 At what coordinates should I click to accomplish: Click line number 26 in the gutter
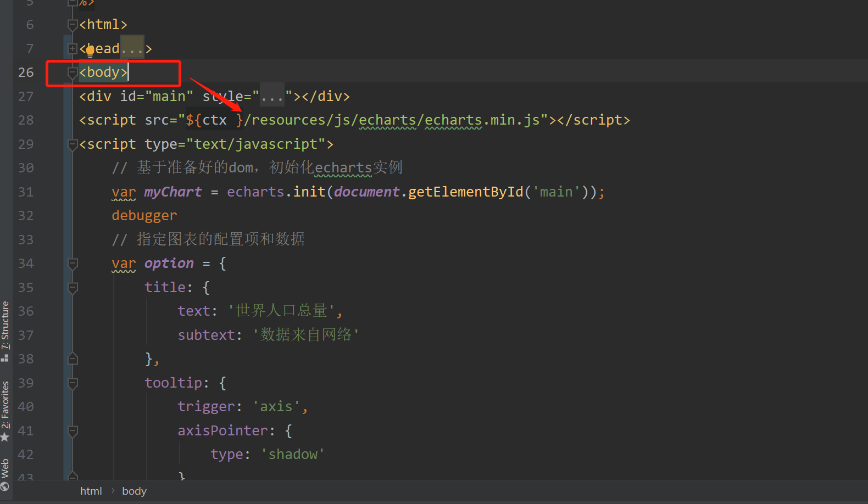26,72
